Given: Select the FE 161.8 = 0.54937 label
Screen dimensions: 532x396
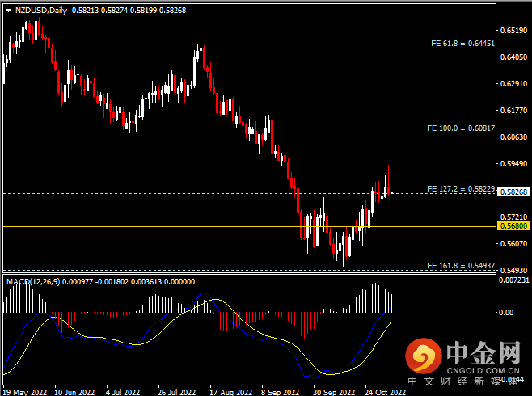Looking at the screenshot, I should coord(461,265).
